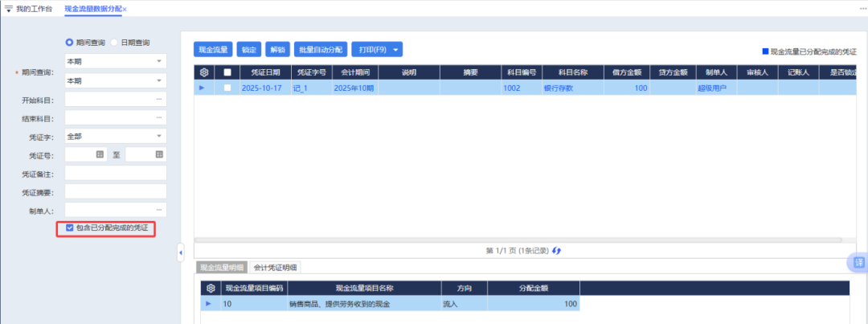Check the row checkbox for voucher 记_1
Image resolution: width=868 pixels, height=324 pixels.
click(227, 88)
